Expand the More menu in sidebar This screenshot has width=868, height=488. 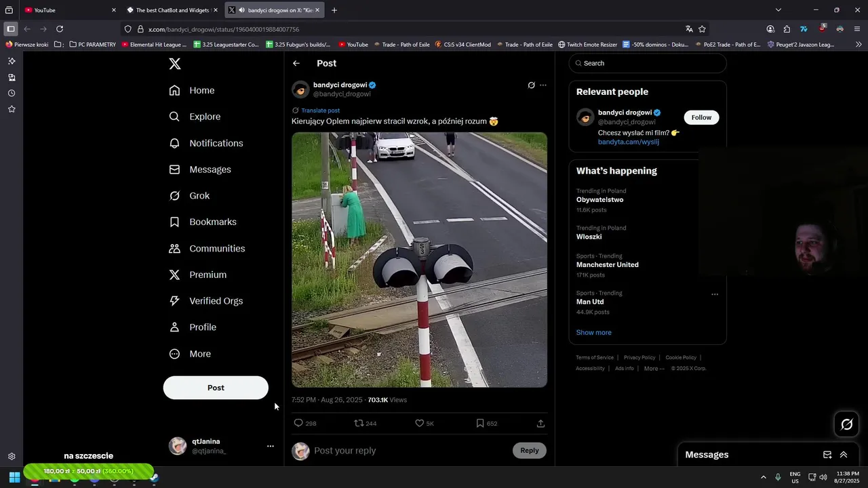[x=190, y=354]
